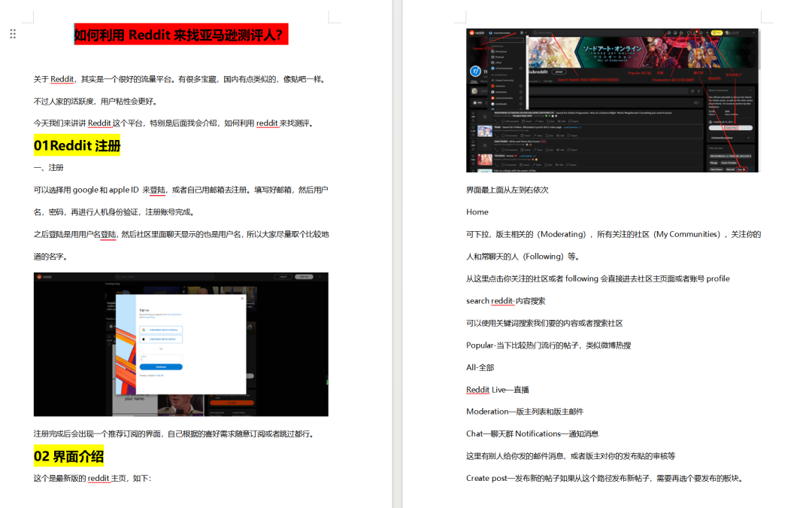Click the line search reddit-内容搜索
Screen dimensions: 812x508
(506, 301)
